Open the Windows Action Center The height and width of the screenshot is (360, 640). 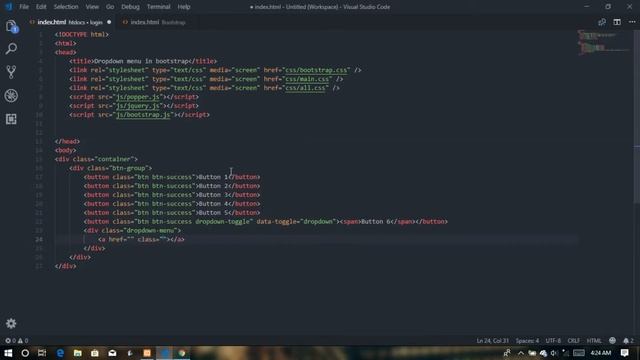624,353
